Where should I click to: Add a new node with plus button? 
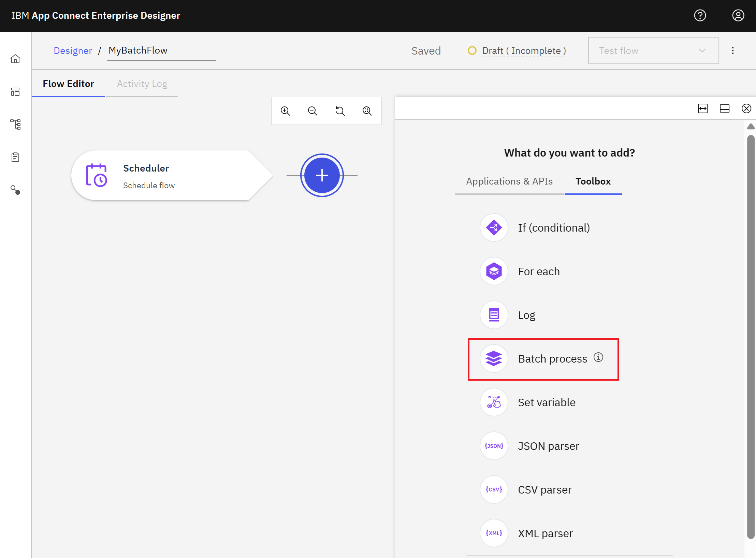click(322, 175)
